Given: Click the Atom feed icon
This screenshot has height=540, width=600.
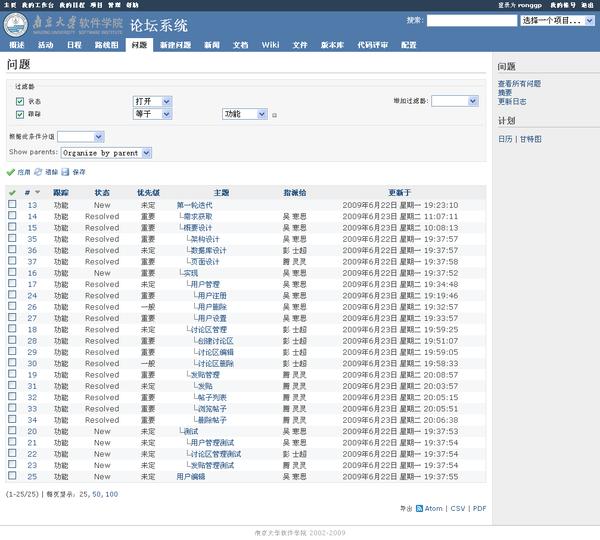Looking at the screenshot, I should click(x=419, y=508).
